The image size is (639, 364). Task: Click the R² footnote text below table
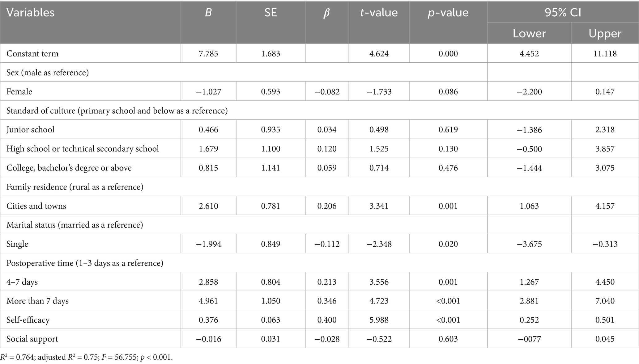(87, 358)
